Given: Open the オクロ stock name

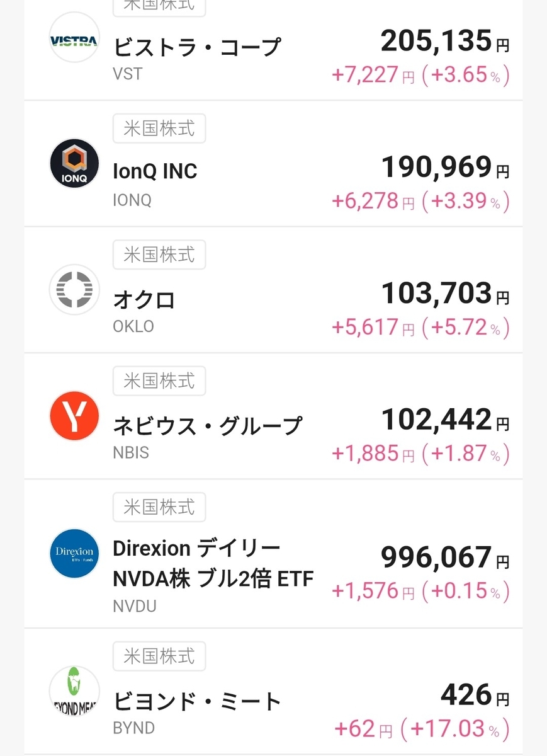Looking at the screenshot, I should [144, 300].
